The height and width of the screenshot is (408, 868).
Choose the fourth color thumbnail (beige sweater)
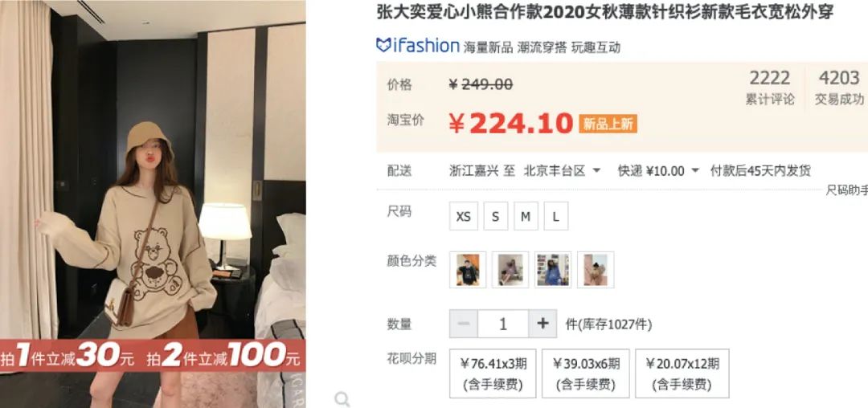596,270
